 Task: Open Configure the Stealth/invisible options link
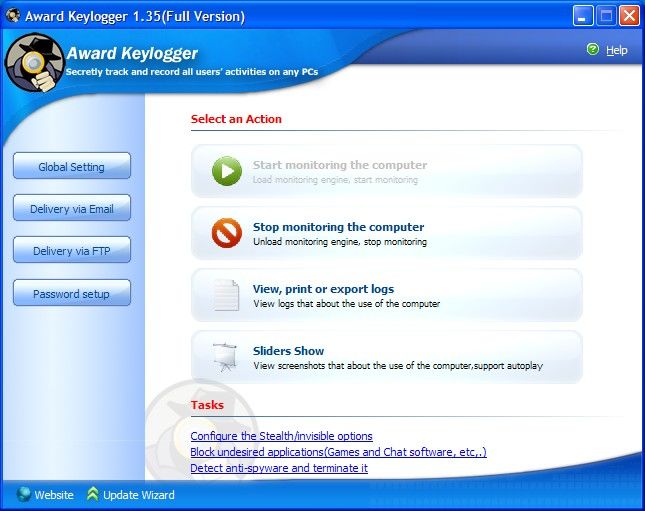click(281, 436)
